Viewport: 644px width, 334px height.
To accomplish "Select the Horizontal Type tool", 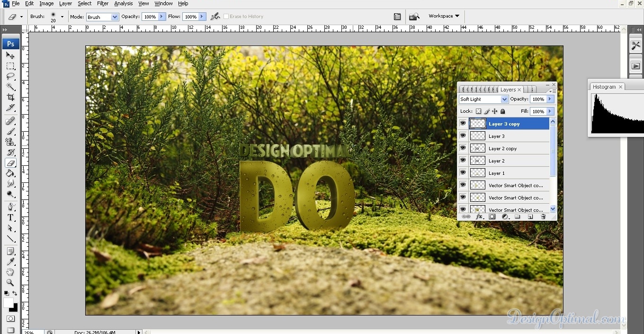I will (10, 217).
